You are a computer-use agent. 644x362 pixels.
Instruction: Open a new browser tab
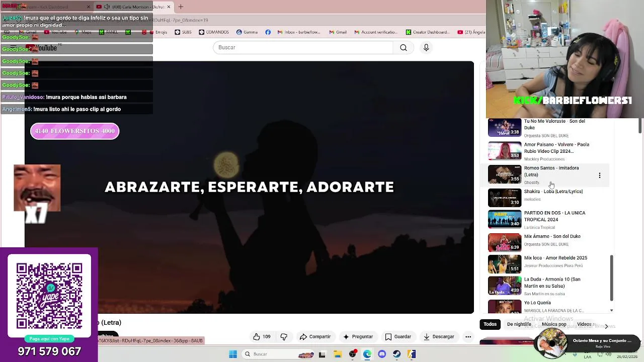point(181,7)
